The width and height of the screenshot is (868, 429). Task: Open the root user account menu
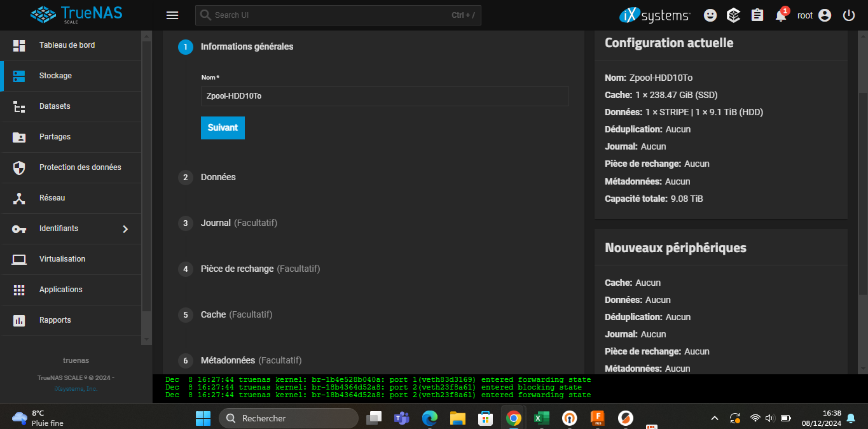click(x=815, y=15)
